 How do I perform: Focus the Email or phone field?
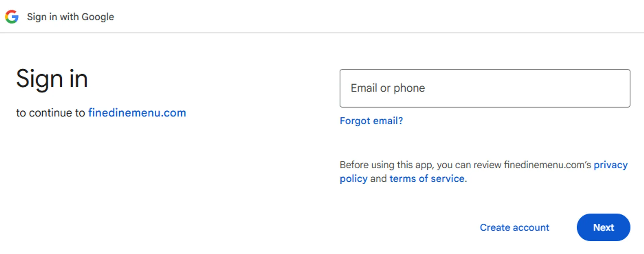point(485,88)
